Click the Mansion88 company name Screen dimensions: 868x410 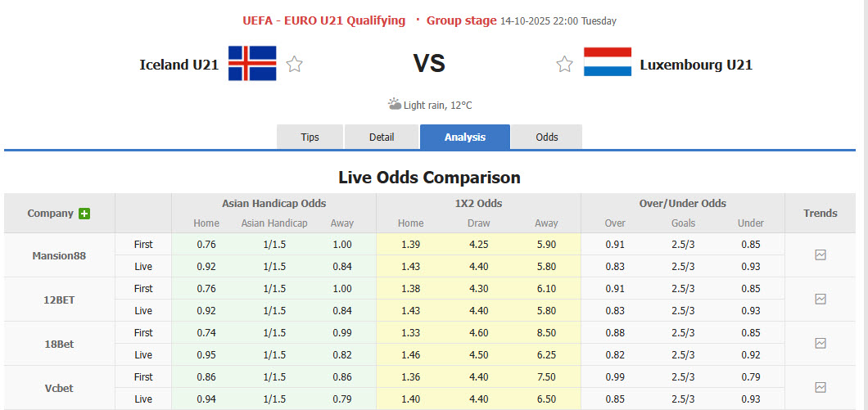pos(59,255)
